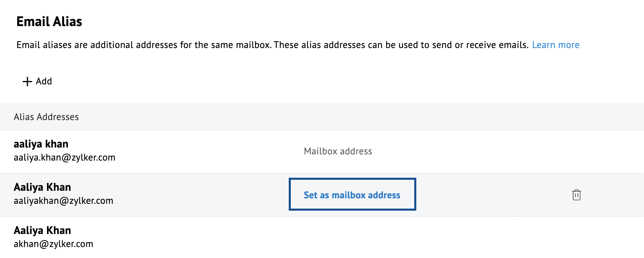Select the akhan@zylker.com alias row

click(x=206, y=237)
